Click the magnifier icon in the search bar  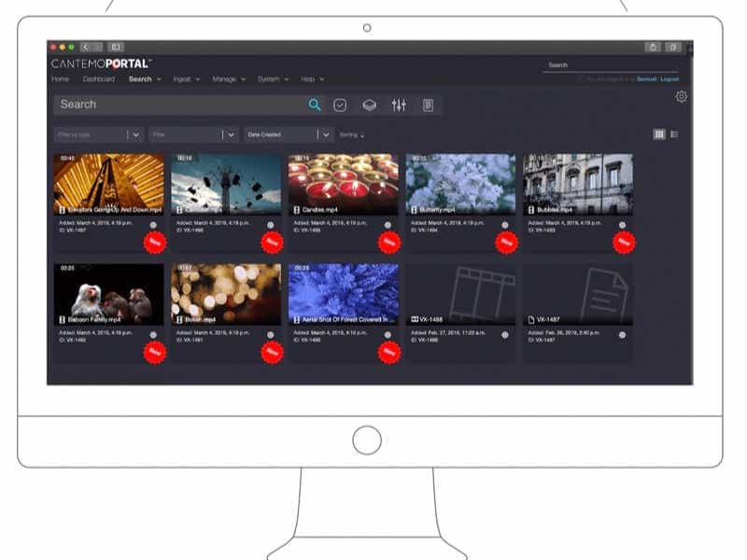coord(315,105)
